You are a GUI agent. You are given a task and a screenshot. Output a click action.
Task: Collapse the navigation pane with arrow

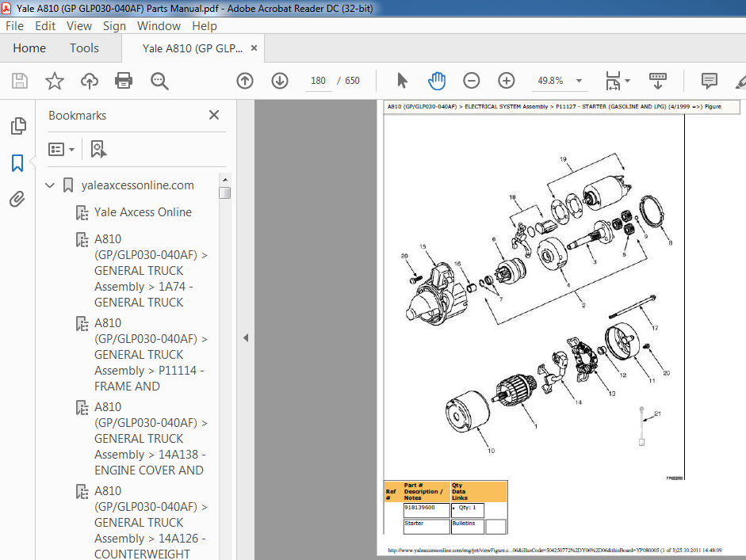pos(246,338)
